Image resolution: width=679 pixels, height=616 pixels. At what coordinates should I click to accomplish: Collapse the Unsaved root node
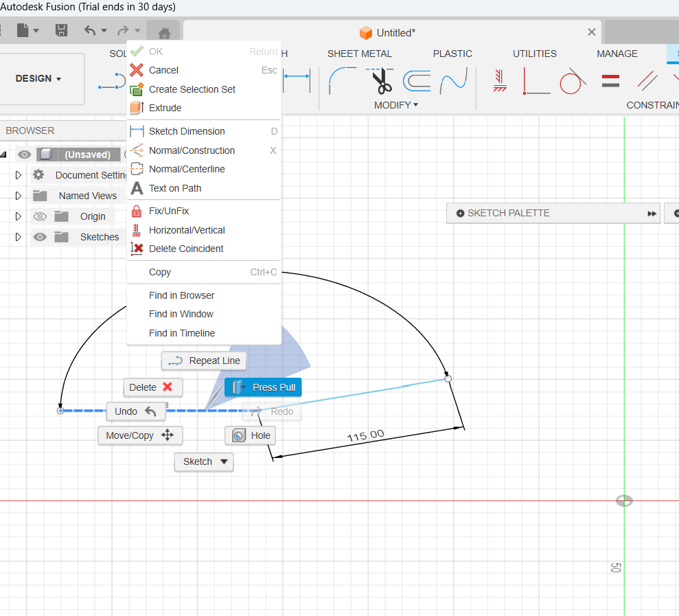click(x=3, y=155)
